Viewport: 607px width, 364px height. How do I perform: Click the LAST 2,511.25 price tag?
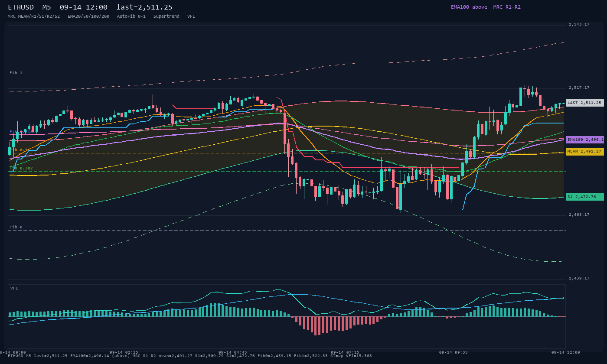[x=585, y=103]
